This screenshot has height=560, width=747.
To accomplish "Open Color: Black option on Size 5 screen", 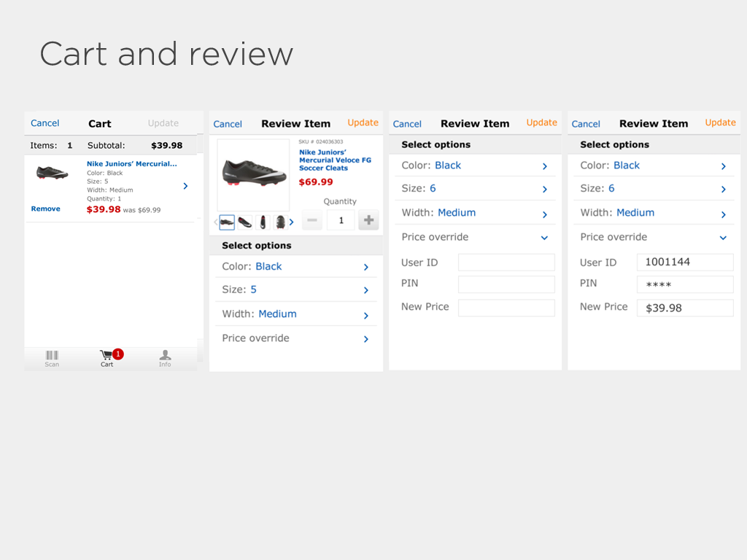I will pos(296,267).
